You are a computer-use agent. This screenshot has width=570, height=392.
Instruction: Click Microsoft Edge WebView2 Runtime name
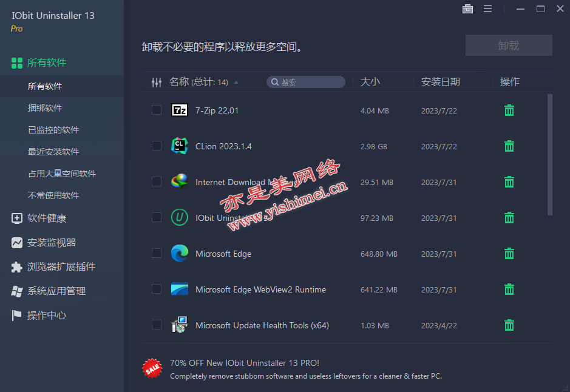pos(260,289)
